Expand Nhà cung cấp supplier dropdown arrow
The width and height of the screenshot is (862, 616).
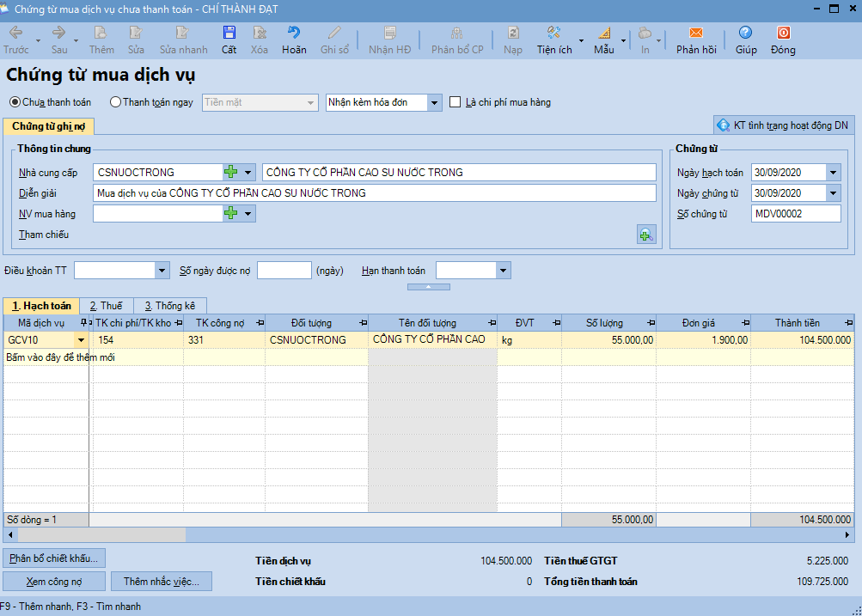[x=248, y=172]
